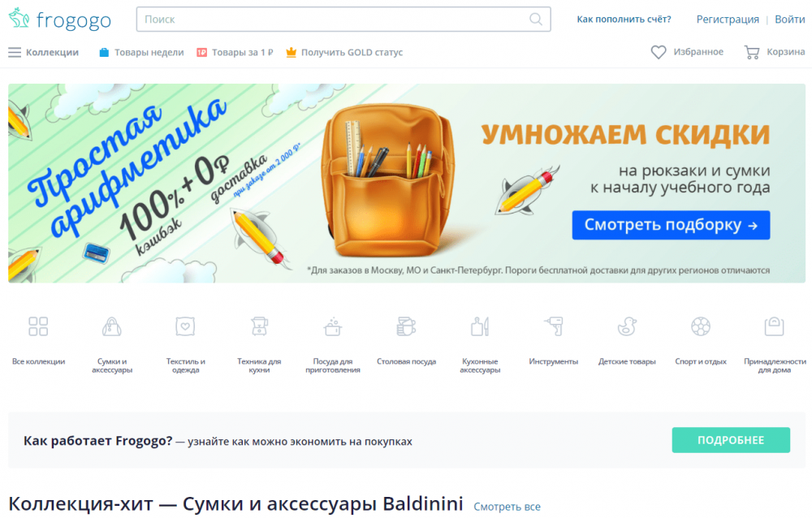The width and height of the screenshot is (812, 518).
Task: Click Получить GOLD статус link
Action: pyautogui.click(x=344, y=52)
